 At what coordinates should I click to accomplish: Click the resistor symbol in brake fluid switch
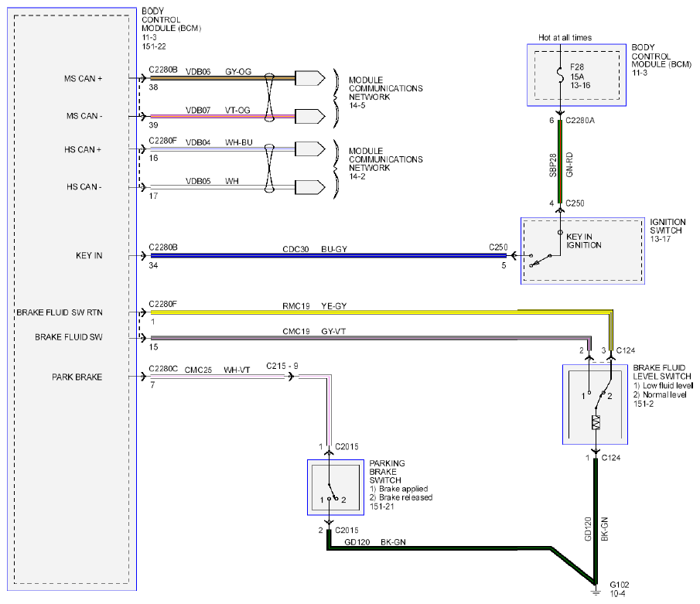(x=596, y=422)
